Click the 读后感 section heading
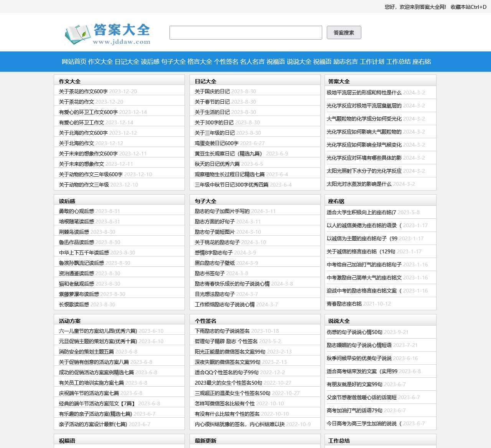 click(67, 201)
